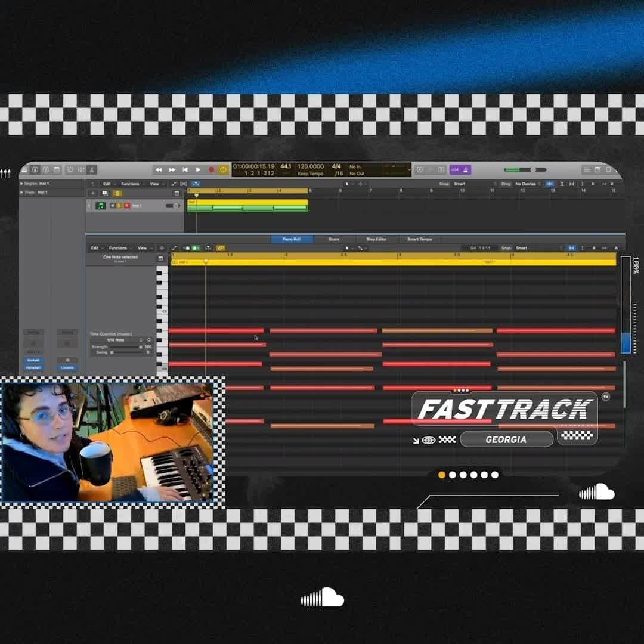Open Piano Roll Snap Smart dropdown
Viewport: 644px width, 644px height.
click(x=538, y=248)
